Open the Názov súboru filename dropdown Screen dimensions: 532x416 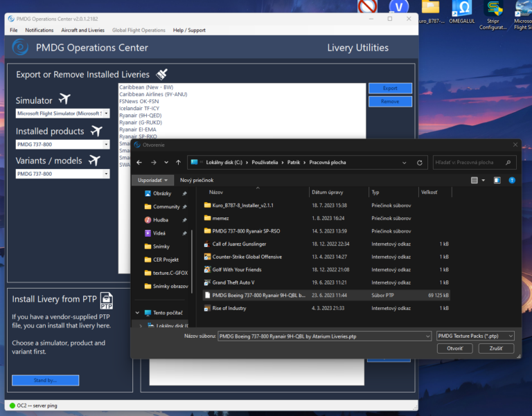tap(427, 336)
